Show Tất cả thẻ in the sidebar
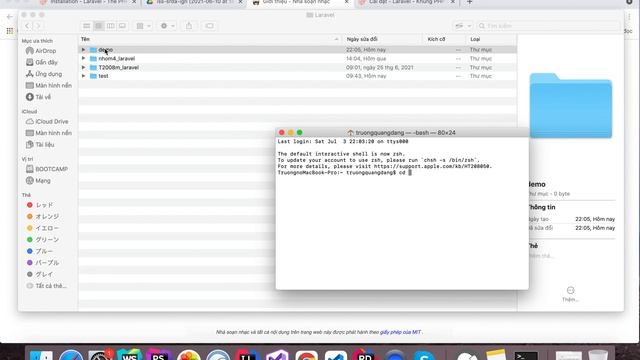640x360 pixels. click(46, 286)
